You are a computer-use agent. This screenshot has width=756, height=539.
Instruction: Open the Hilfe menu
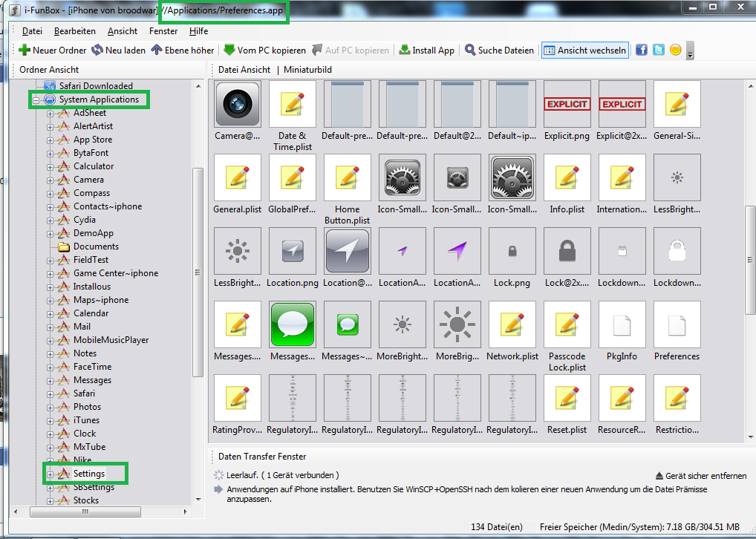pos(198,31)
